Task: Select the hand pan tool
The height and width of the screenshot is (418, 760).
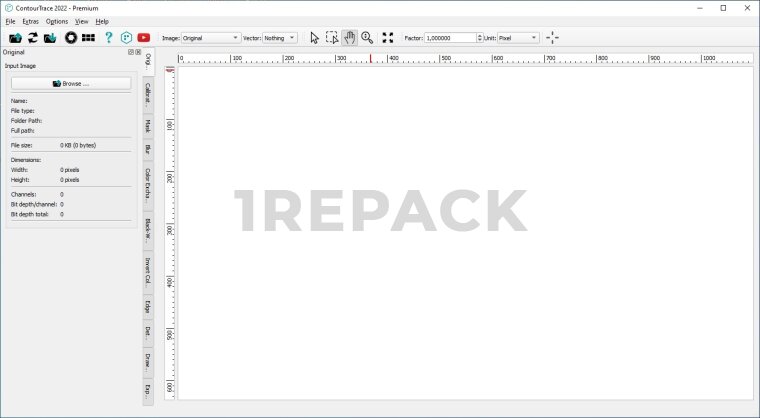Action: pyautogui.click(x=350, y=37)
